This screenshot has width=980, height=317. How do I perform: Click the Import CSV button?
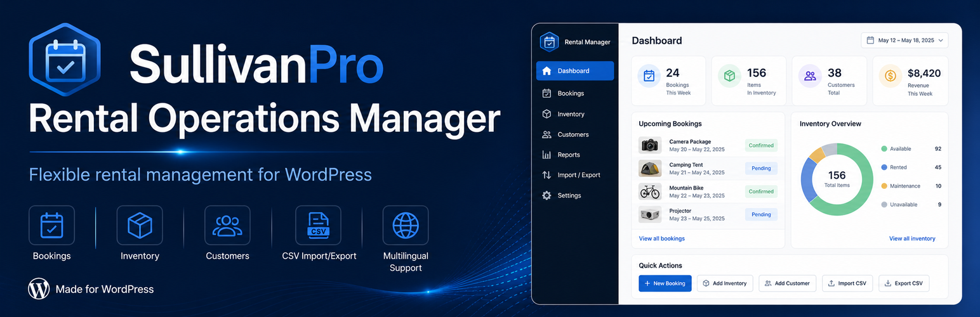[x=847, y=283]
